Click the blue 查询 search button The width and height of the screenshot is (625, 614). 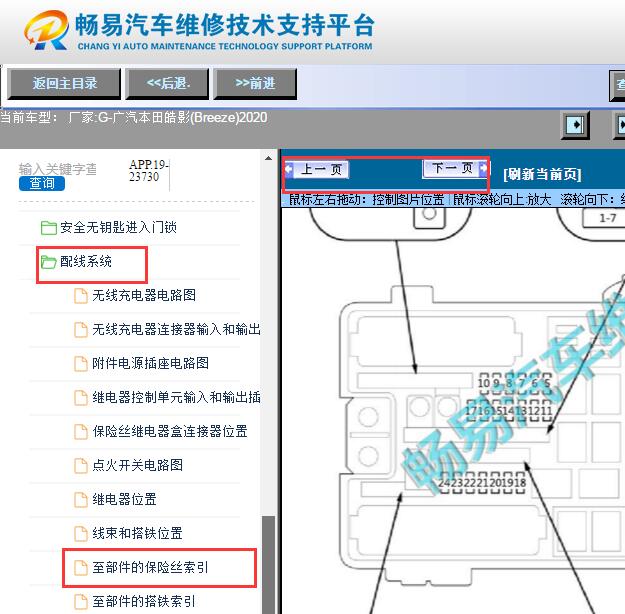tap(42, 183)
